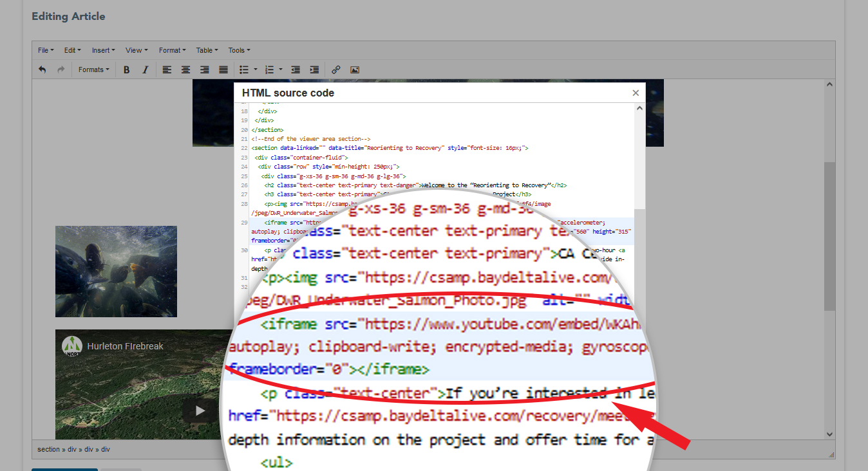The width and height of the screenshot is (868, 471).
Task: Close the HTML source code dialog
Action: [636, 93]
